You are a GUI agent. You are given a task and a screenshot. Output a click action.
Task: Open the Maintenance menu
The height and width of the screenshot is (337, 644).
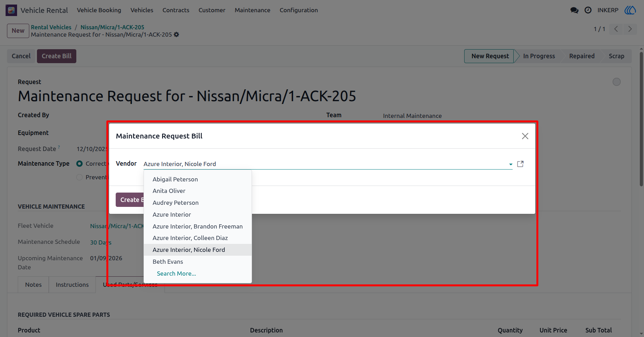coord(252,10)
